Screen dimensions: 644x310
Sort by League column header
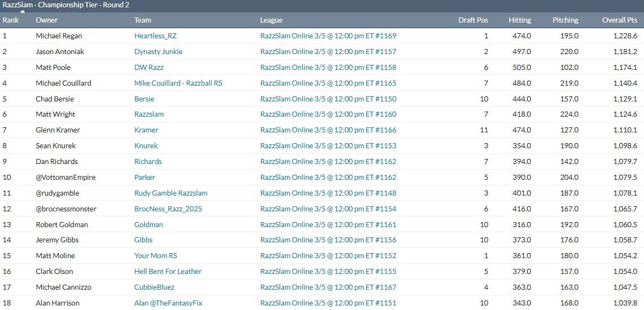pos(271,20)
